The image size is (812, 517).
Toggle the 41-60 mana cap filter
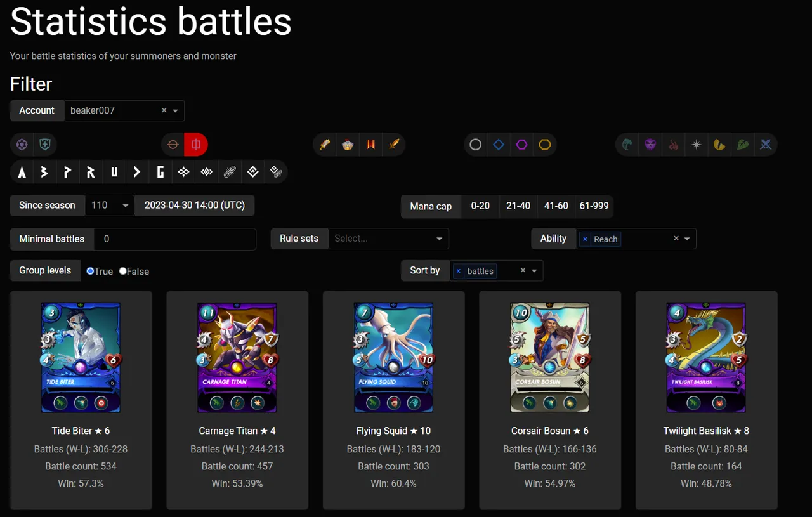(556, 206)
